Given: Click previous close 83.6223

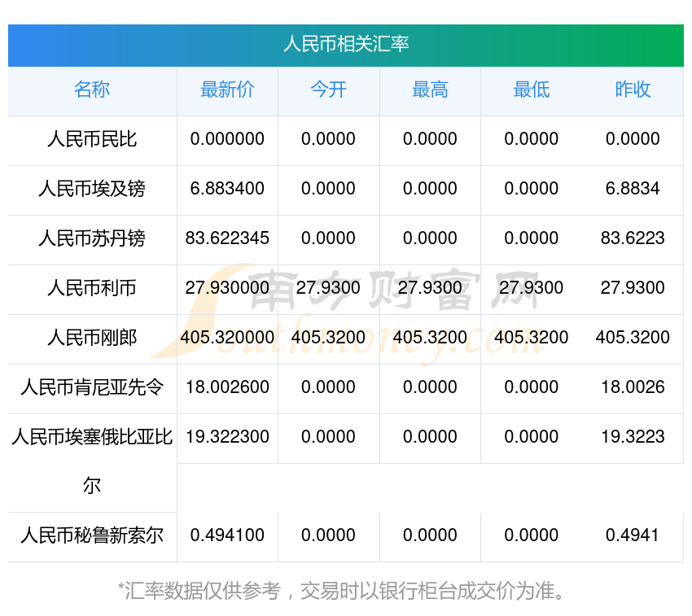Looking at the screenshot, I should (x=633, y=238).
